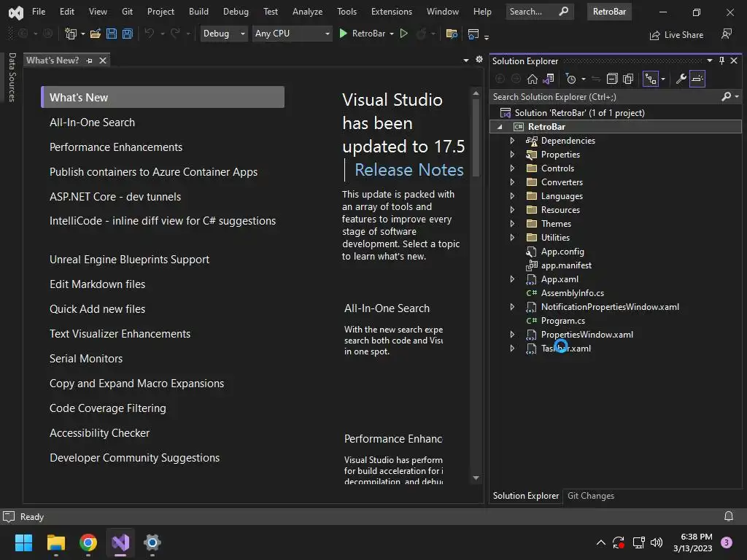
Task: Click the green Start RetroBar play icon
Action: click(x=343, y=34)
